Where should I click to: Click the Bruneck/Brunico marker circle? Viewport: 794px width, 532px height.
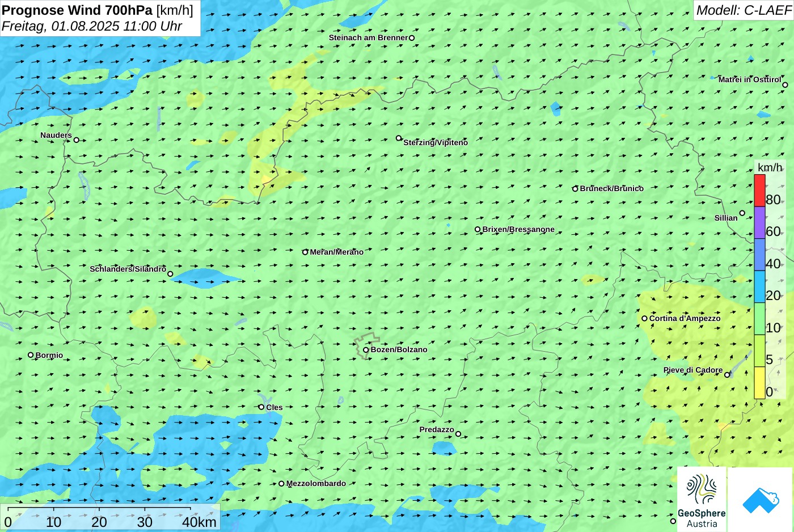pos(575,189)
